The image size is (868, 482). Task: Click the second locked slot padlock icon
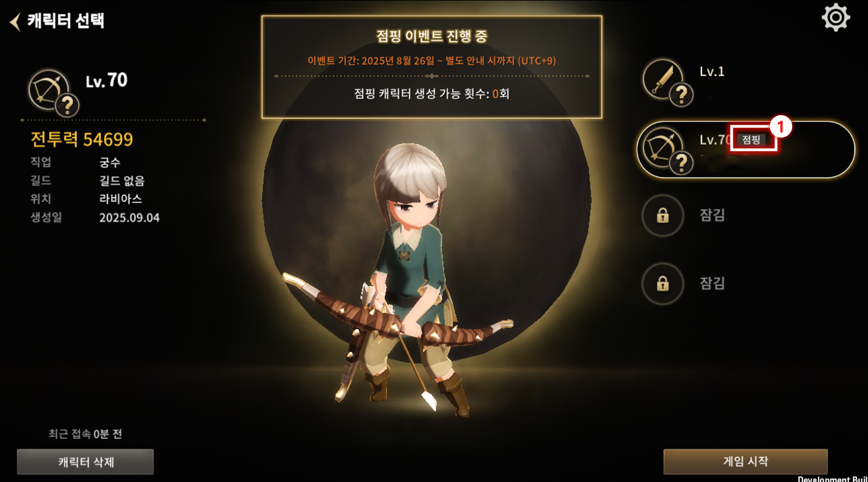click(x=663, y=284)
